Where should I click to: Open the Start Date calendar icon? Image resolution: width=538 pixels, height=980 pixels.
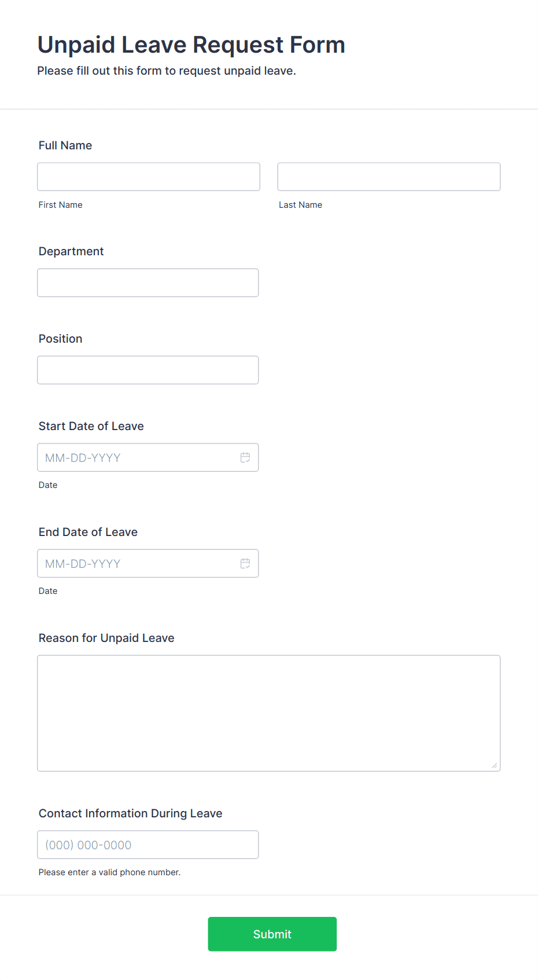(245, 457)
